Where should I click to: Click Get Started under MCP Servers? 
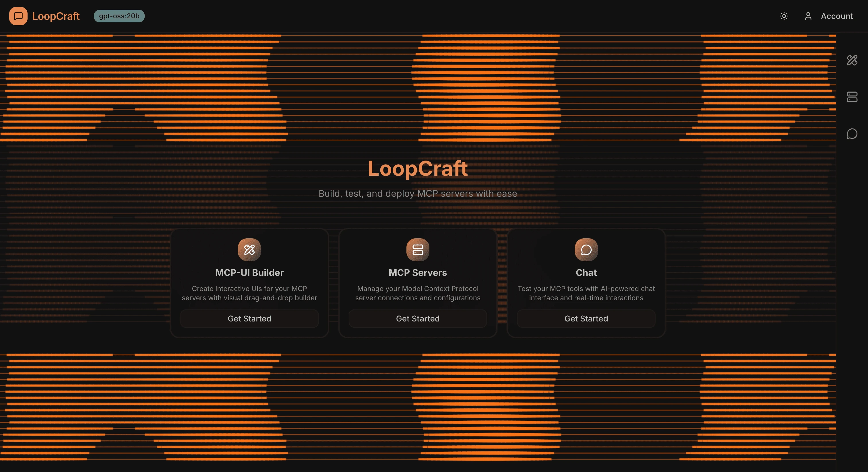tap(417, 319)
